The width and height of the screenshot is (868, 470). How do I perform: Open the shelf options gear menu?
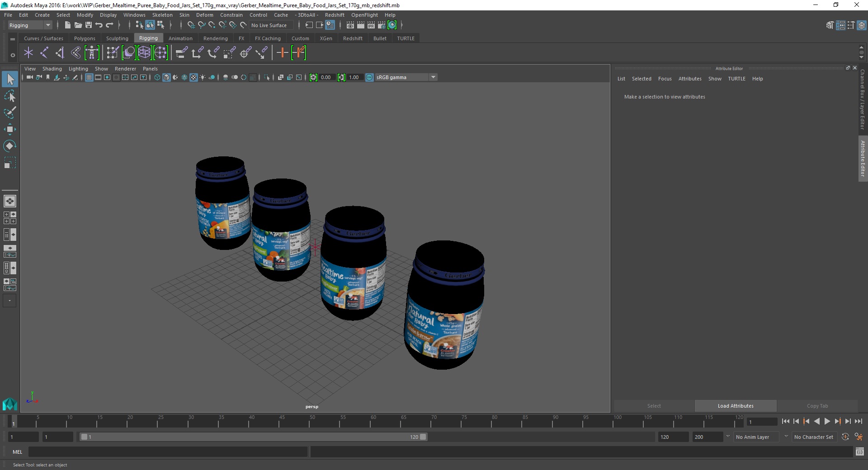pyautogui.click(x=13, y=55)
